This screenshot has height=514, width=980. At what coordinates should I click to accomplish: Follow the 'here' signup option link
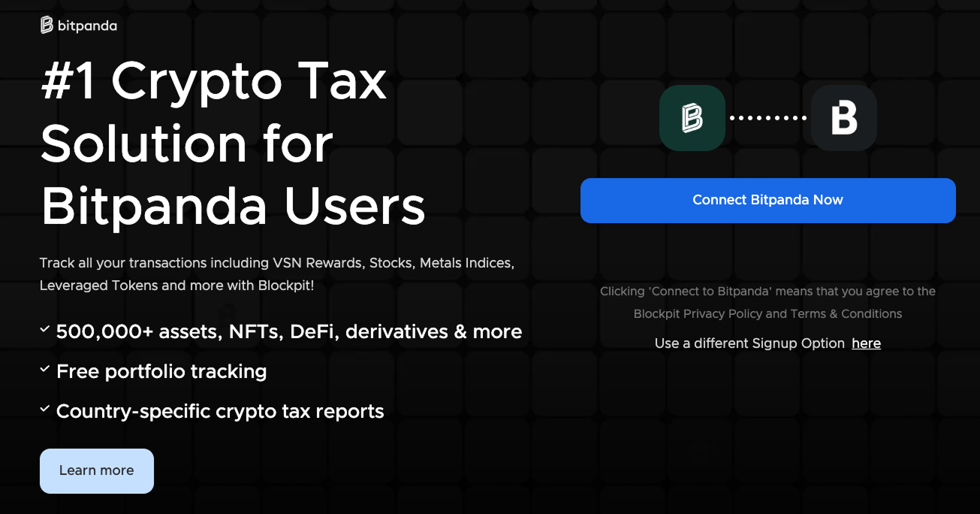[x=866, y=343]
